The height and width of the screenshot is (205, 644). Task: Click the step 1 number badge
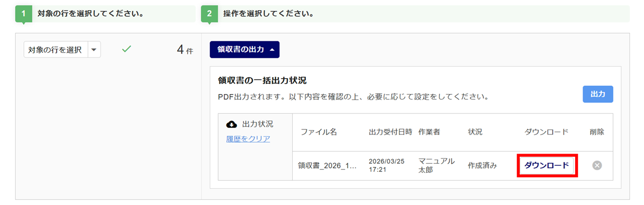click(x=24, y=14)
